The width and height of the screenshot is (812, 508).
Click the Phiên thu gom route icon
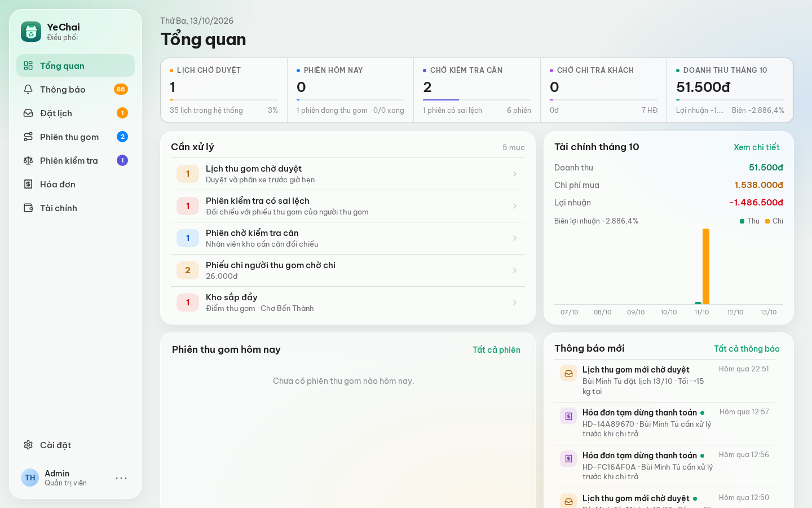[x=28, y=137]
